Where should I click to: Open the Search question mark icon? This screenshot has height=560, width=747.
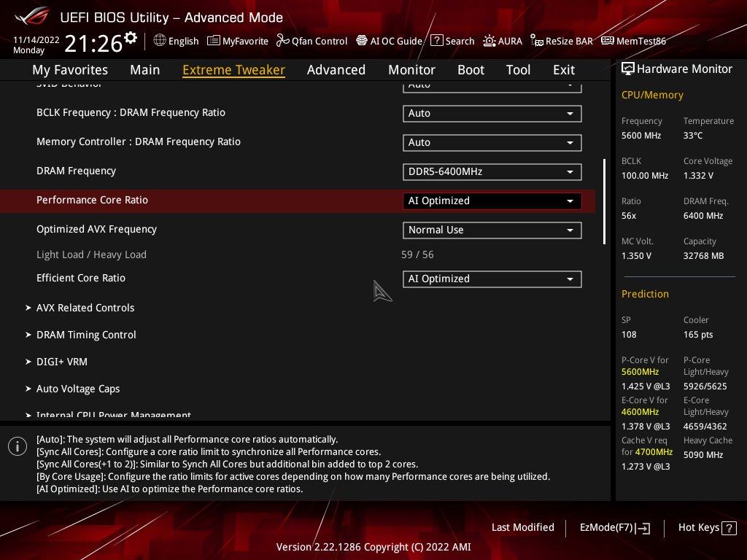tap(437, 41)
